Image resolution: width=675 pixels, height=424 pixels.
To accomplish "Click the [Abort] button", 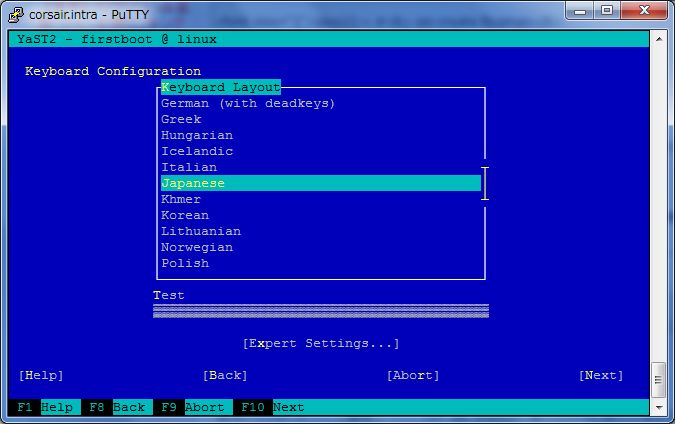I will tap(413, 375).
